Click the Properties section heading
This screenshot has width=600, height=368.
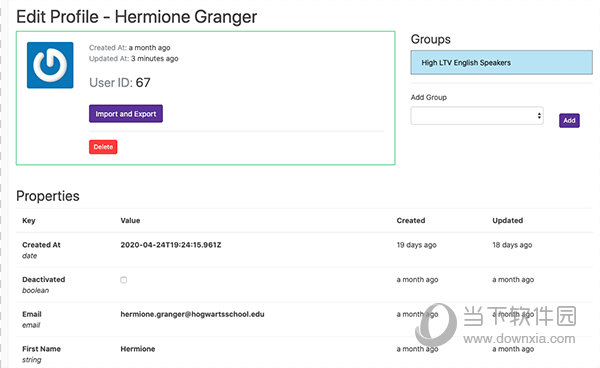tap(48, 196)
